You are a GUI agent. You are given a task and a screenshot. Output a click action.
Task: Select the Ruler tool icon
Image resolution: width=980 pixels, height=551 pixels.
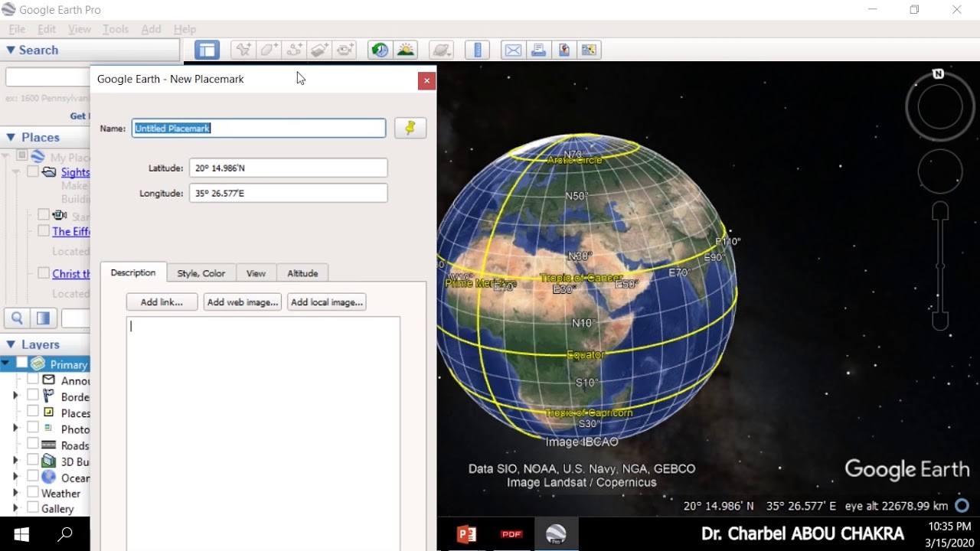(x=477, y=51)
